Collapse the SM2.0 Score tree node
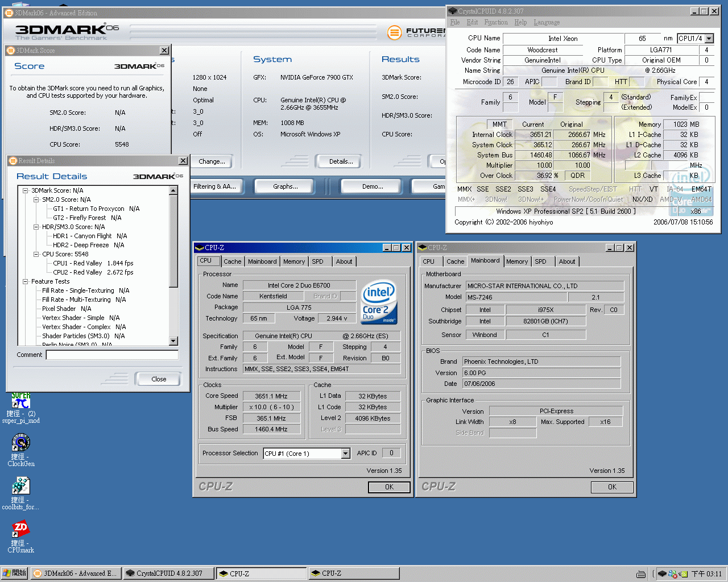This screenshot has height=582, width=728. (x=36, y=199)
